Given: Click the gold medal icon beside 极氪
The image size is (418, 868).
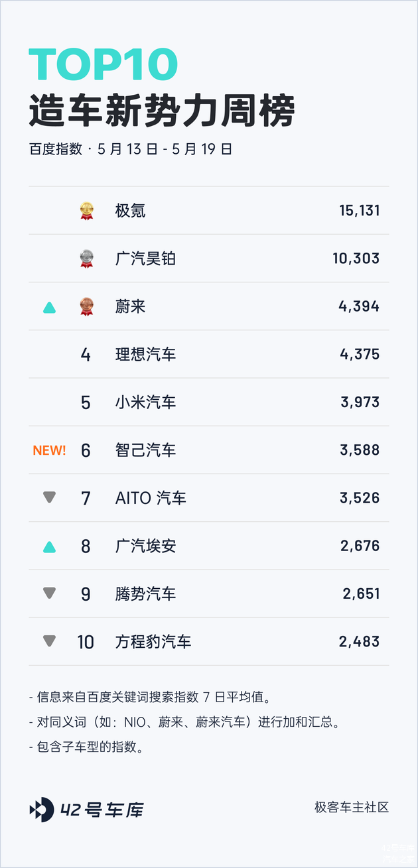Looking at the screenshot, I should 86,211.
